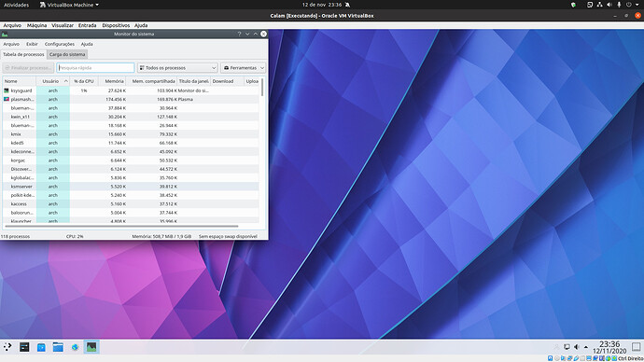The height and width of the screenshot is (362, 644).
Task: Select the kaccess process row
Action: tap(131, 203)
